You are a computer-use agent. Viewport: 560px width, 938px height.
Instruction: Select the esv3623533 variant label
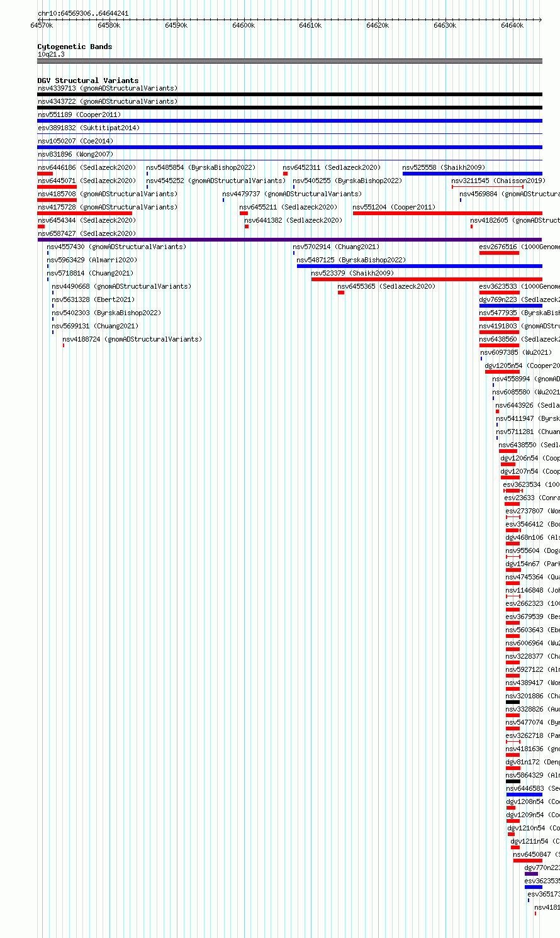click(x=520, y=286)
